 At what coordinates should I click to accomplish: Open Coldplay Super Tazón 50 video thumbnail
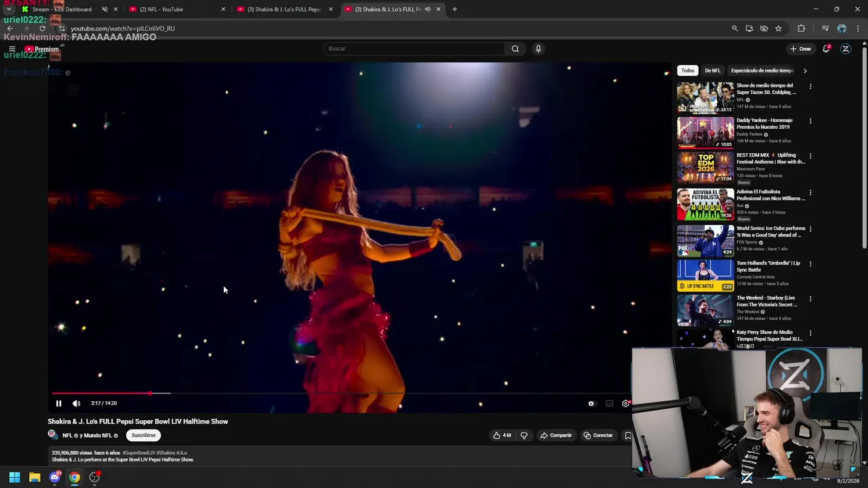(705, 98)
